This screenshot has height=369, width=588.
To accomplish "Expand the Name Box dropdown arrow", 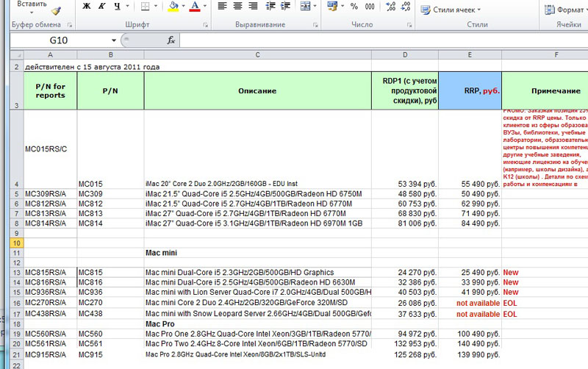I will [x=114, y=40].
